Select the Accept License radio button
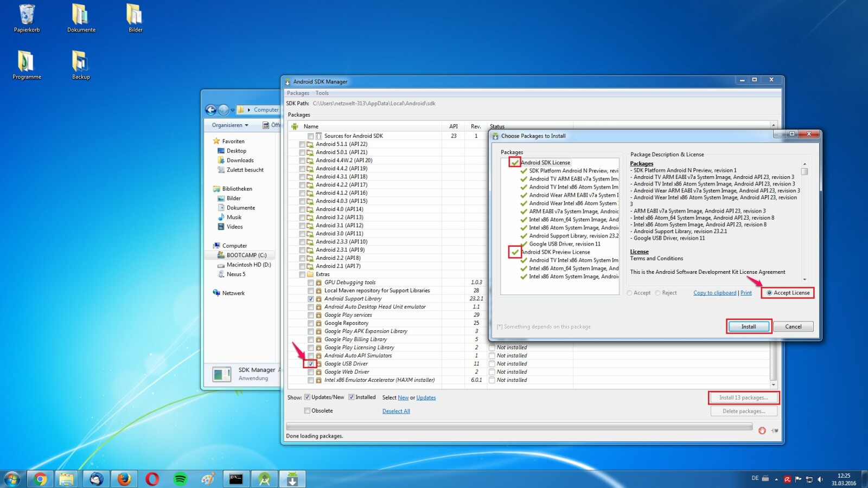The height and width of the screenshot is (488, 868). [769, 293]
